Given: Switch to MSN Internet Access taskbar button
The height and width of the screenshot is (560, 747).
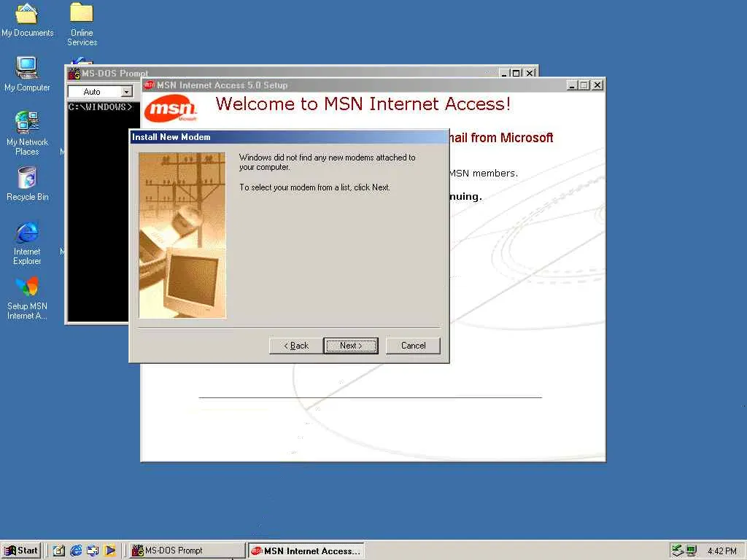Looking at the screenshot, I should pyautogui.click(x=306, y=551).
